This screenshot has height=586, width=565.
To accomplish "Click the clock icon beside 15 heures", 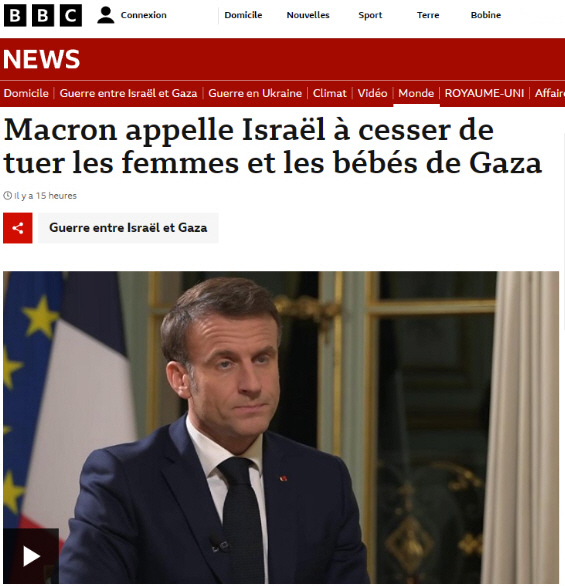I will point(7,195).
